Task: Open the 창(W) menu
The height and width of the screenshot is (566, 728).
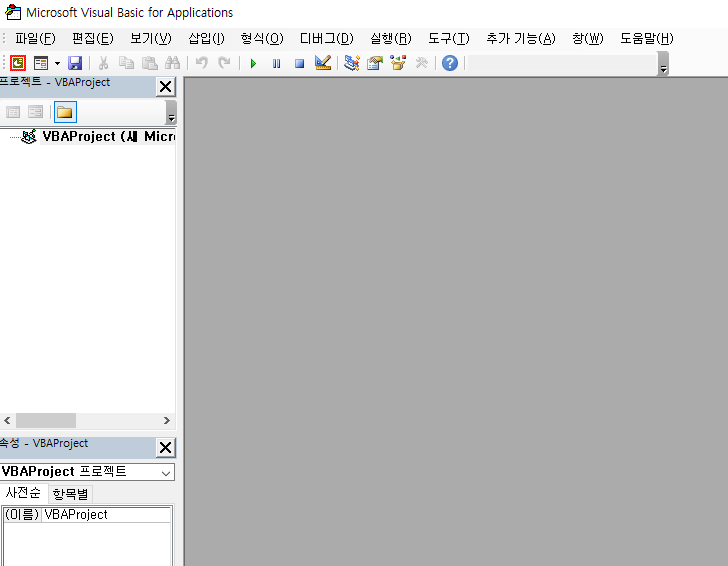Action: coord(587,39)
